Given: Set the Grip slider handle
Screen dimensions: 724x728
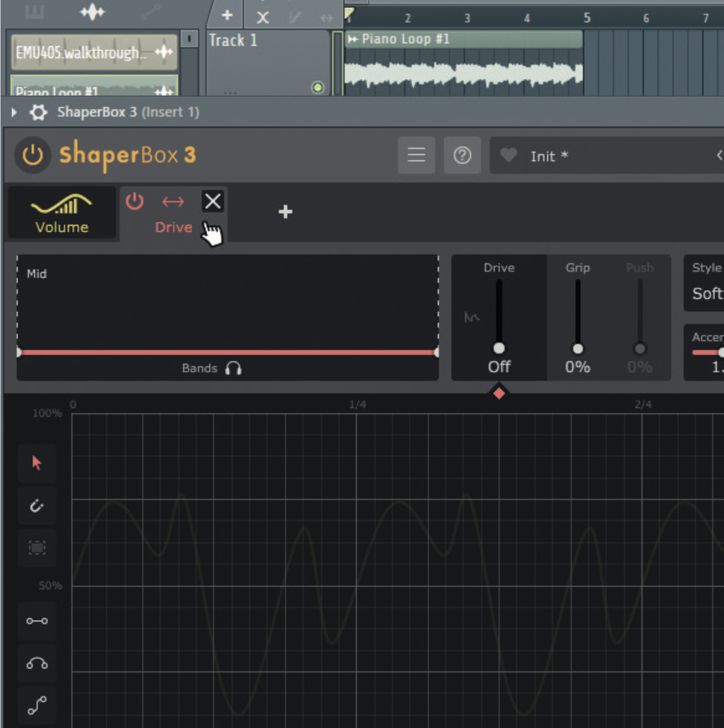Looking at the screenshot, I should (x=577, y=348).
